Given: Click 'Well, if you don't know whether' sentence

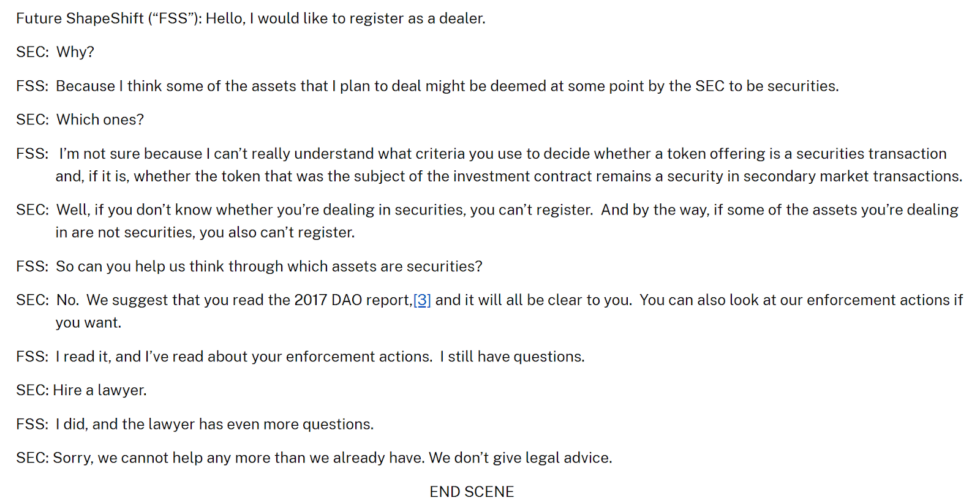Looking at the screenshot, I should tap(165, 210).
